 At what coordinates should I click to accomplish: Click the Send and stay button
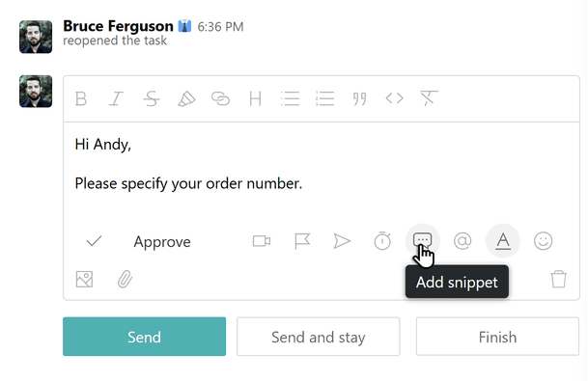point(319,337)
